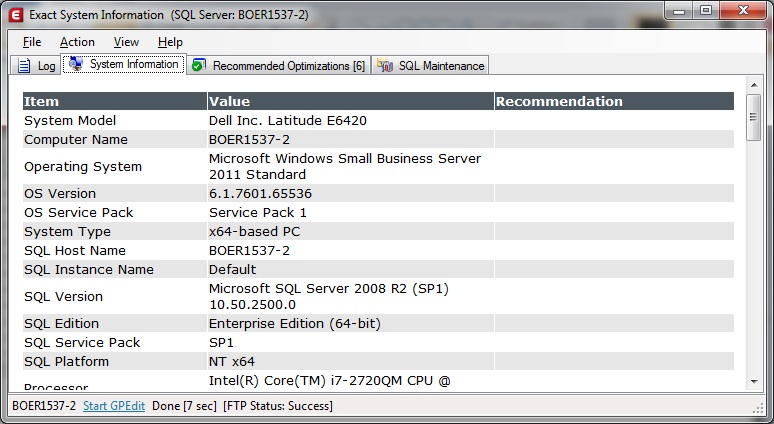The height and width of the screenshot is (424, 774).
Task: Click the Operating System label
Action: 83,166
